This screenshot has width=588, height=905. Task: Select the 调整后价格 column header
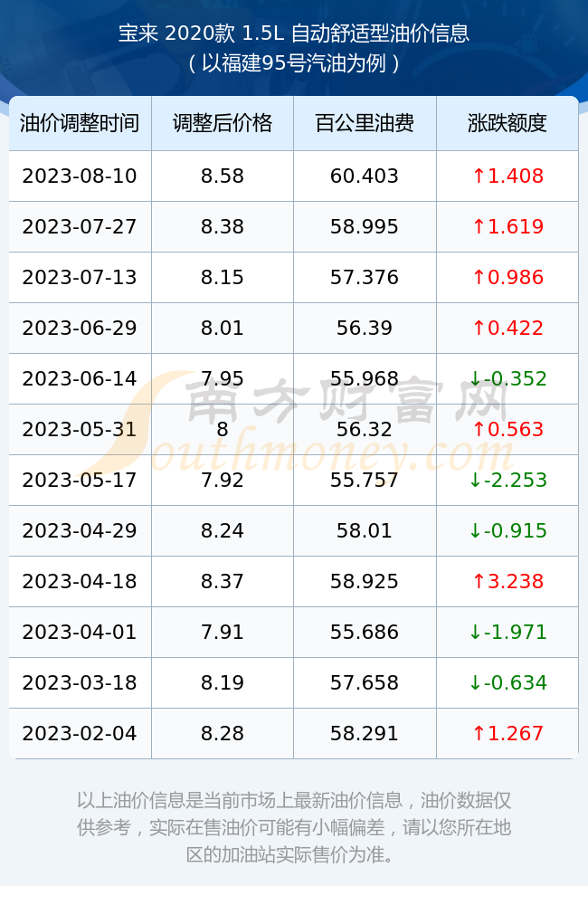pyautogui.click(x=223, y=123)
